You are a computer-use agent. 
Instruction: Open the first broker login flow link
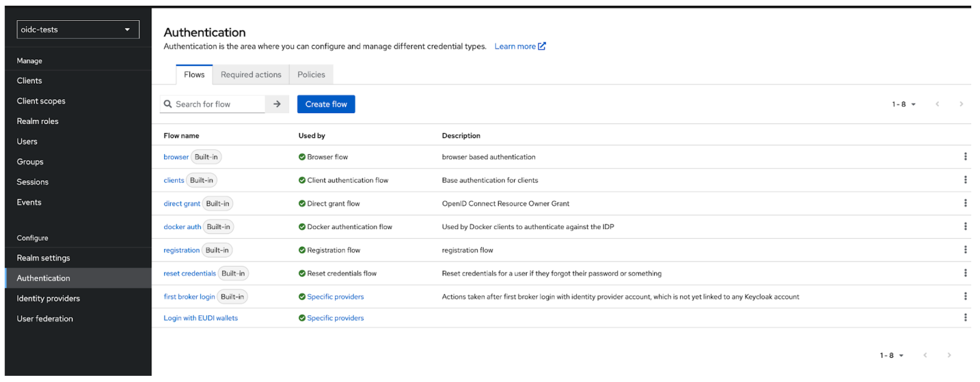pyautogui.click(x=189, y=296)
